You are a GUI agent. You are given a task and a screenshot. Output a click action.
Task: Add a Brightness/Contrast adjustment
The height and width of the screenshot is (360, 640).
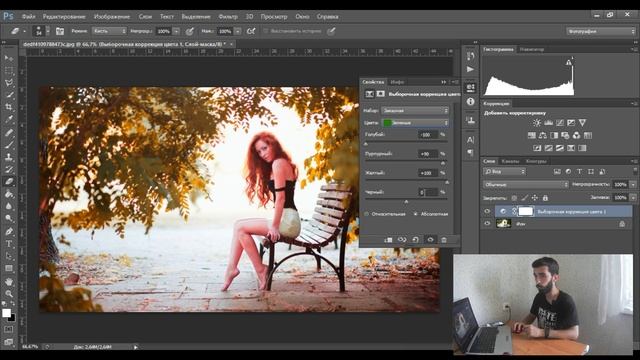click(x=537, y=122)
